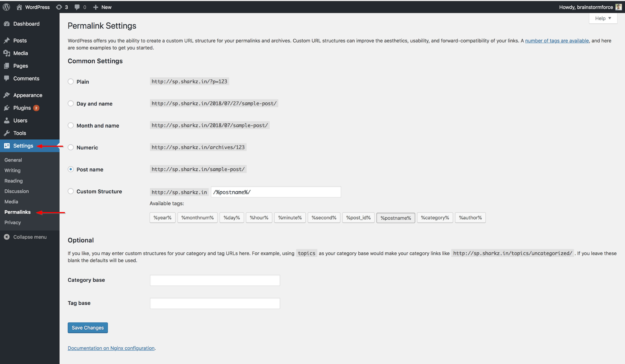This screenshot has width=625, height=364.
Task: Select the Plain permalink structure
Action: tap(71, 81)
